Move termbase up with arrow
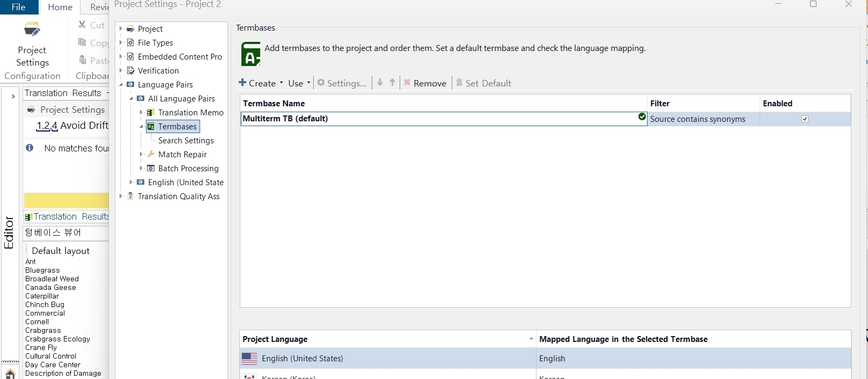This screenshot has height=379, width=868. tap(392, 83)
